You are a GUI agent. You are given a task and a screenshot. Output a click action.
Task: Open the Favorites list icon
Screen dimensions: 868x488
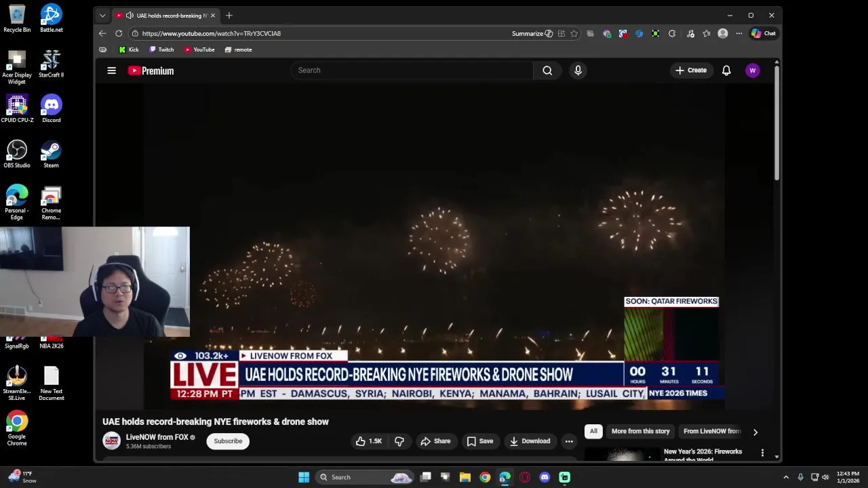[707, 33]
